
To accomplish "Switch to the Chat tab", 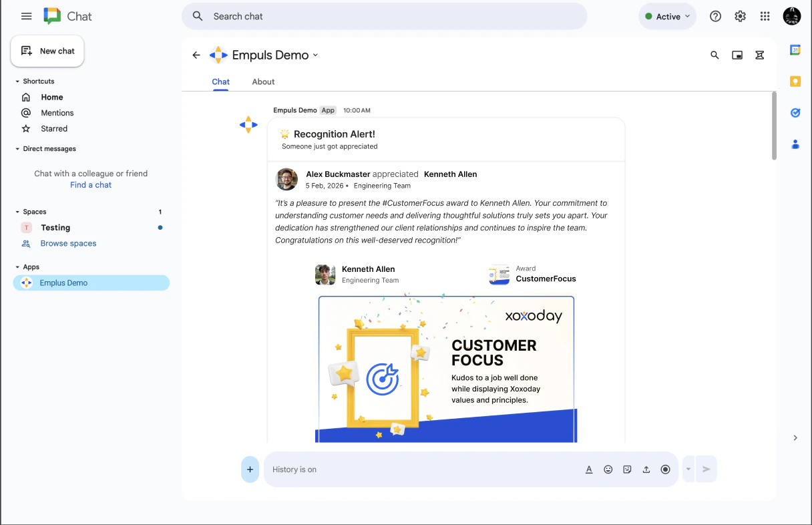I will [220, 81].
